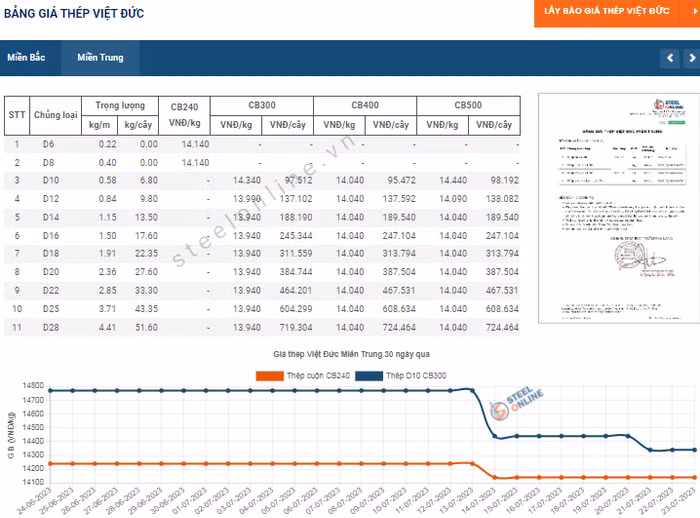Screen dimensions: 700x518
Task: Open the price quote document thumbnail
Action: (x=619, y=208)
